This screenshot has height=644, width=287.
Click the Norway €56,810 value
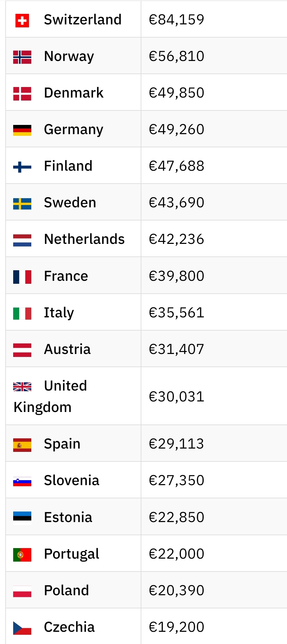point(177,56)
